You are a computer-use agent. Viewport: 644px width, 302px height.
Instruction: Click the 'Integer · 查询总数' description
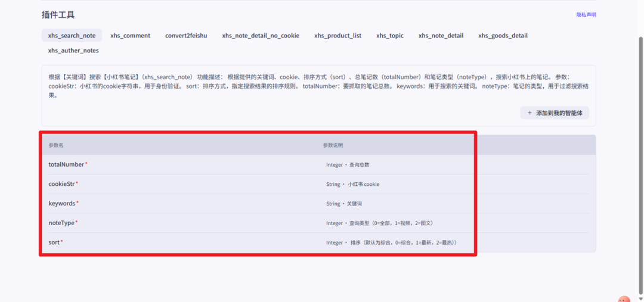348,164
